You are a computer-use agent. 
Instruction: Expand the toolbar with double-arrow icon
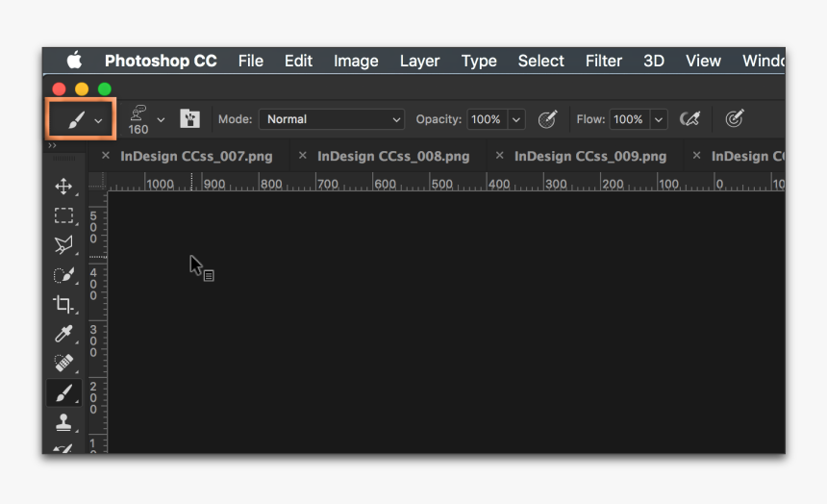tap(52, 145)
